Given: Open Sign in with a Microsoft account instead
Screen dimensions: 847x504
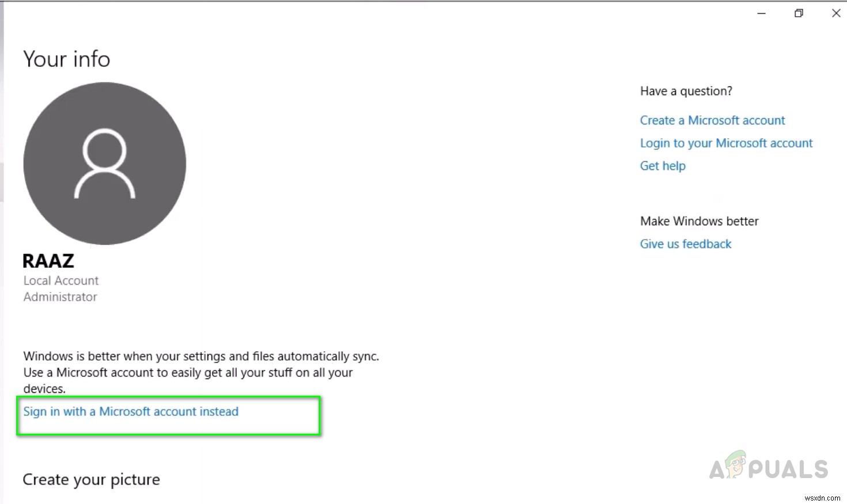Looking at the screenshot, I should coord(131,412).
